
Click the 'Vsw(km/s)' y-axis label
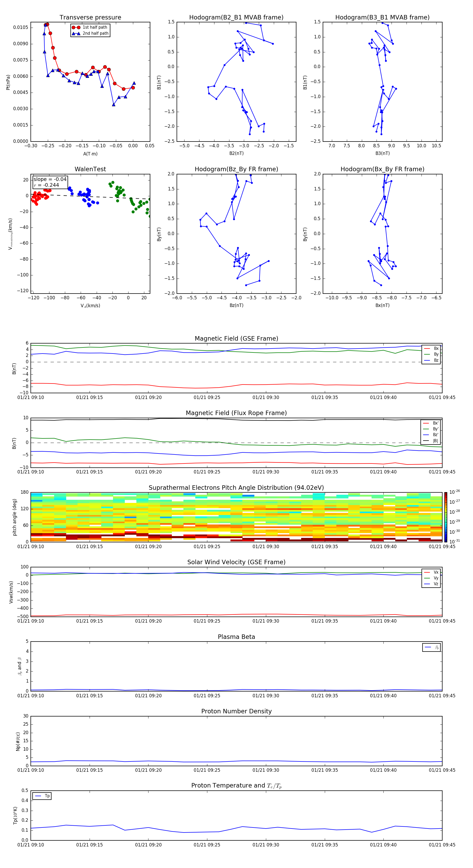[11, 592]
